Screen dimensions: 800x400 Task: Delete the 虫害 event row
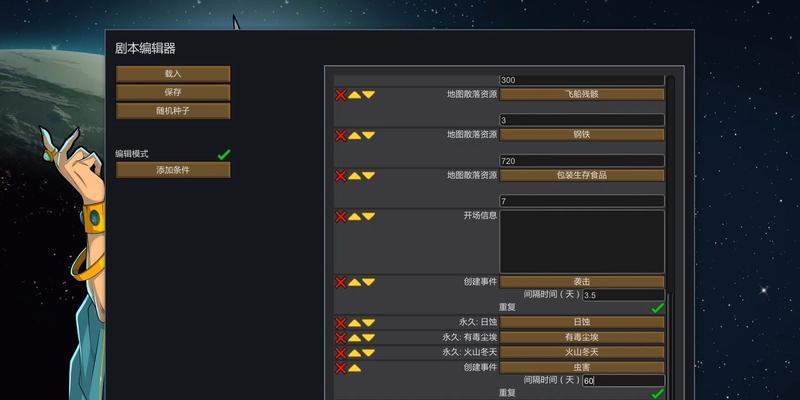click(340, 368)
